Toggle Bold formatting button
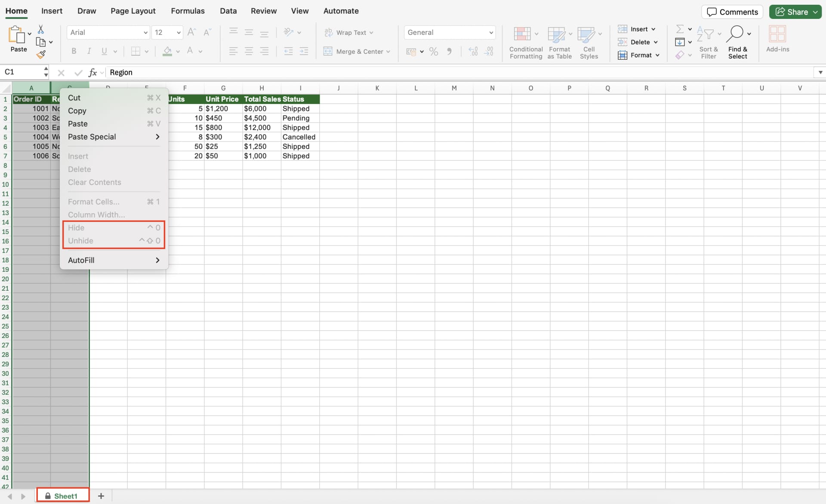 74,51
